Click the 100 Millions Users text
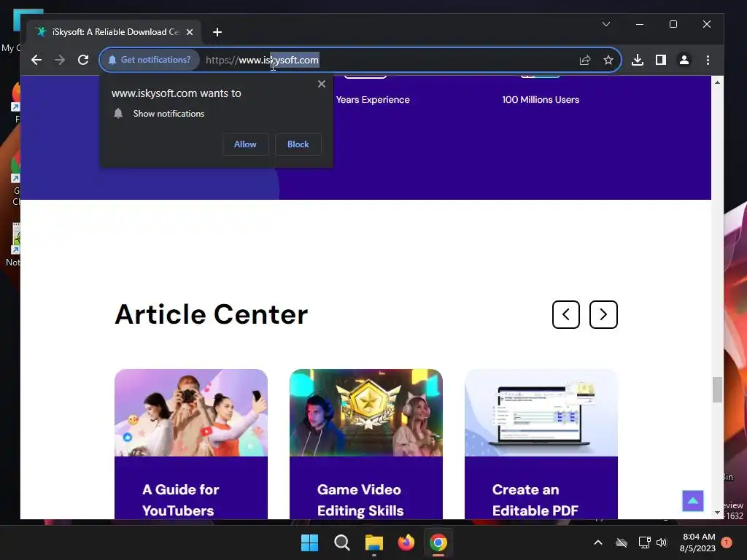Image resolution: width=747 pixels, height=560 pixels. [541, 99]
